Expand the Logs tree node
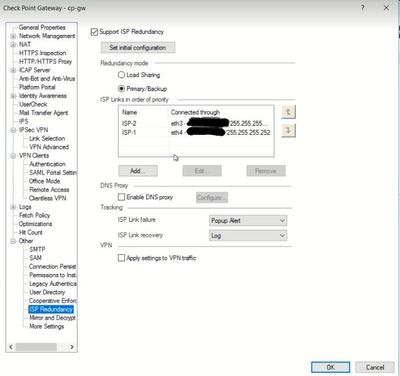Image resolution: width=400 pixels, height=376 pixels. point(13,207)
